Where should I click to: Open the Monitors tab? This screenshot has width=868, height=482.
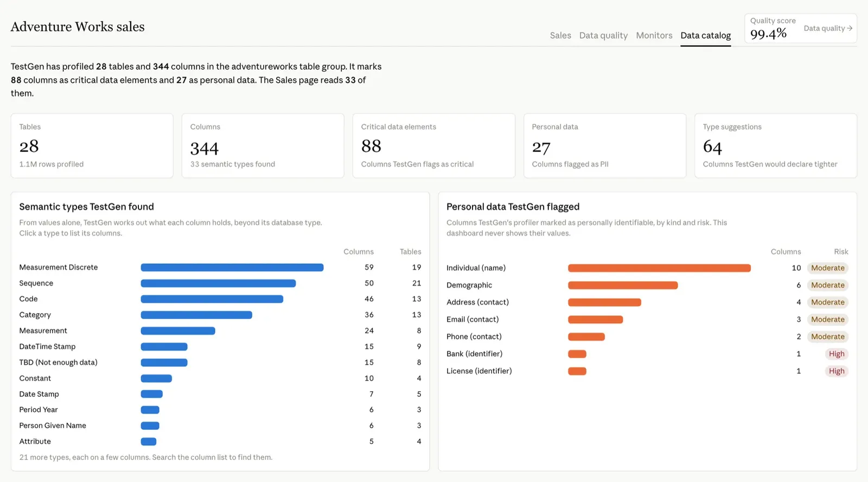(654, 35)
